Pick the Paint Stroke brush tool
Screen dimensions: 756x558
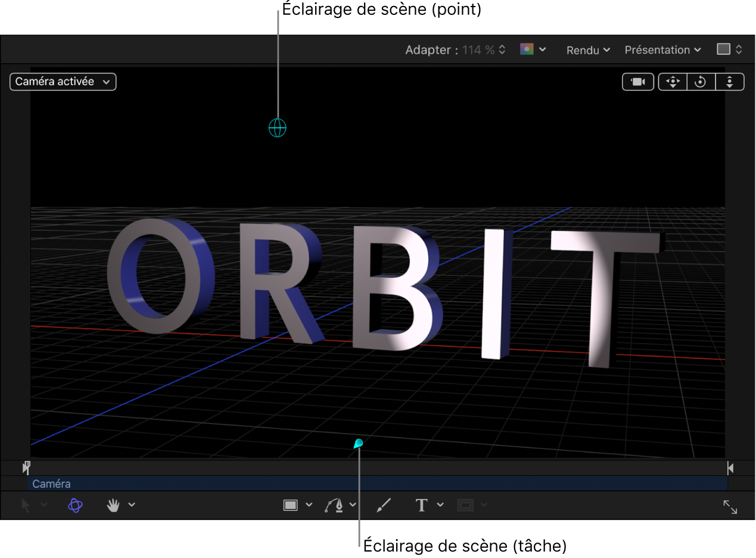pos(383,505)
